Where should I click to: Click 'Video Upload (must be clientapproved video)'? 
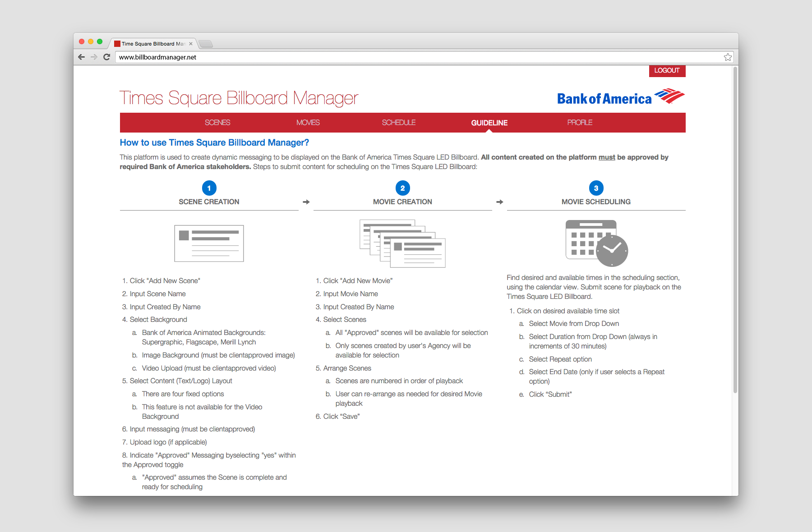(209, 368)
